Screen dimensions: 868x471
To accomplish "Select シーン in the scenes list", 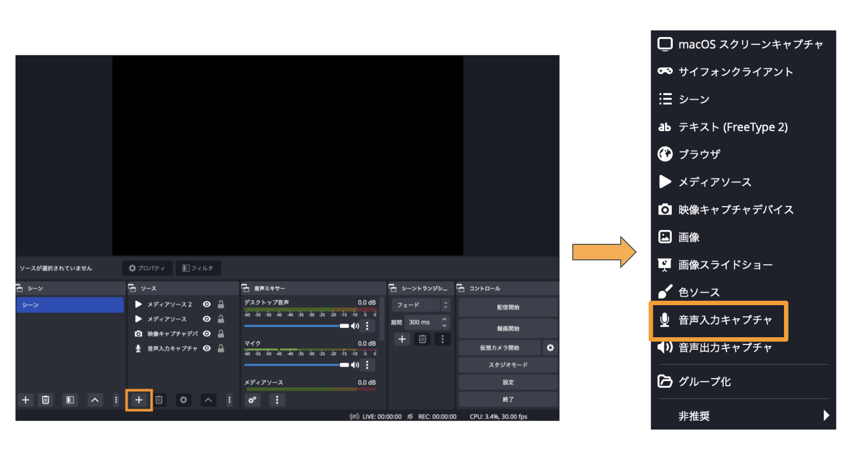I will 70,305.
